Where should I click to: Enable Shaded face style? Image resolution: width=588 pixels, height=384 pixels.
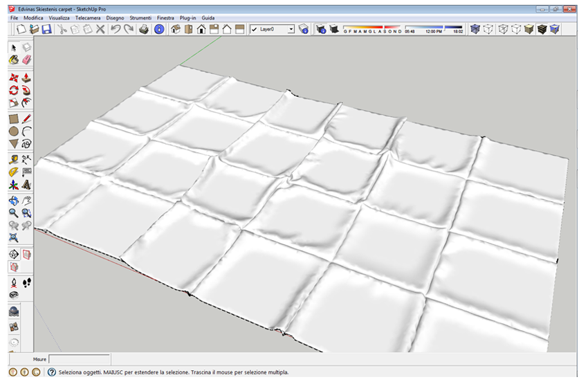[529, 29]
